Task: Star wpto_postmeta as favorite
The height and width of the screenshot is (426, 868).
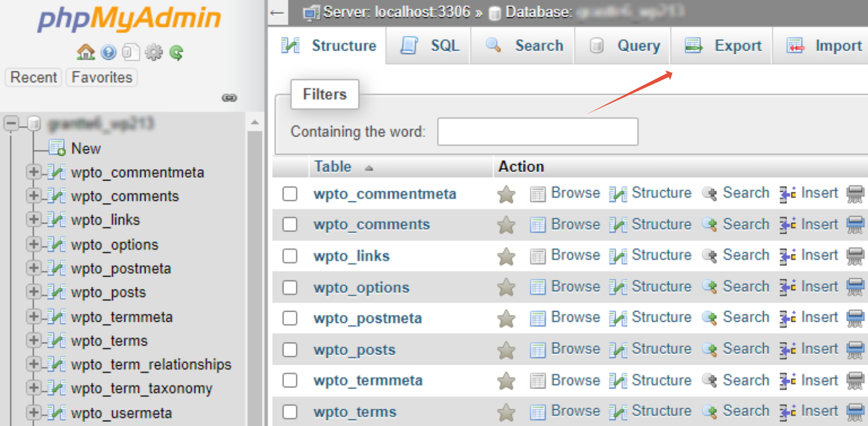Action: tap(506, 319)
